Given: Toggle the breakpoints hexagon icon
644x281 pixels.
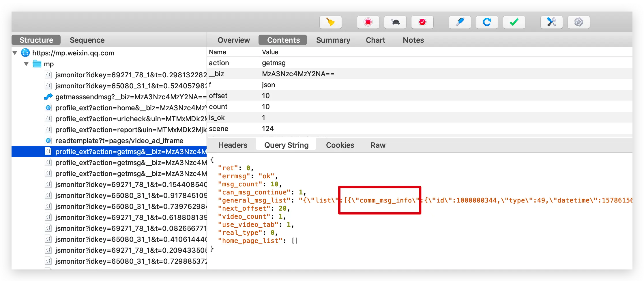Looking at the screenshot, I should (422, 22).
